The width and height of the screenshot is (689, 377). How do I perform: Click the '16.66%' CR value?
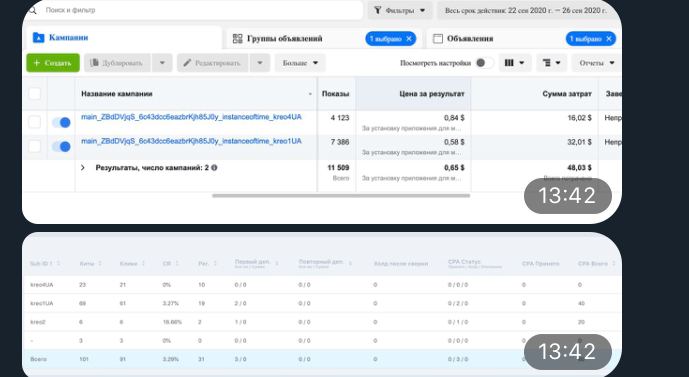[x=172, y=322]
